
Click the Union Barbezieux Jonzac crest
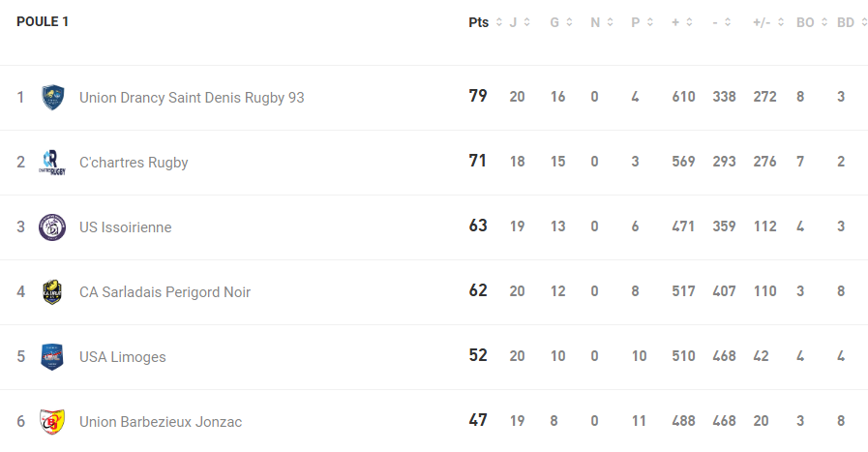pos(52,421)
